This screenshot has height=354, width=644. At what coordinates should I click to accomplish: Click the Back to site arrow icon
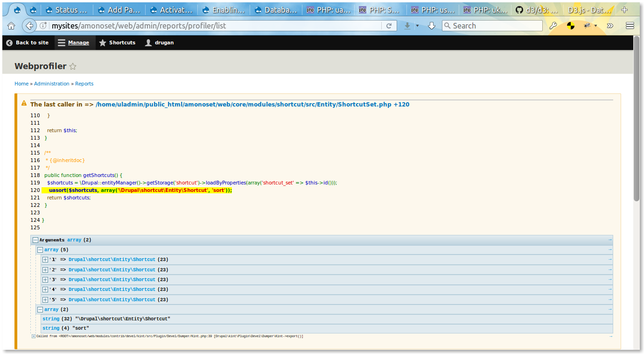coord(9,42)
